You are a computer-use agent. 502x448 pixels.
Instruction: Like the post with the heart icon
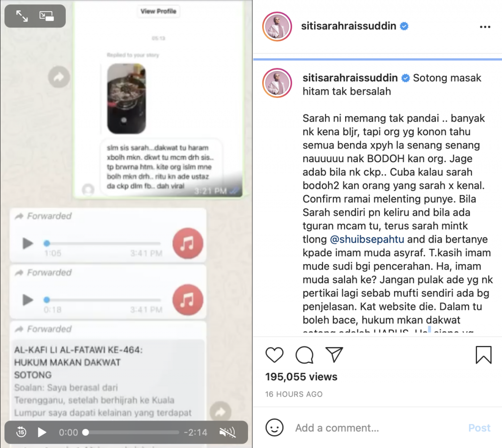pos(275,354)
